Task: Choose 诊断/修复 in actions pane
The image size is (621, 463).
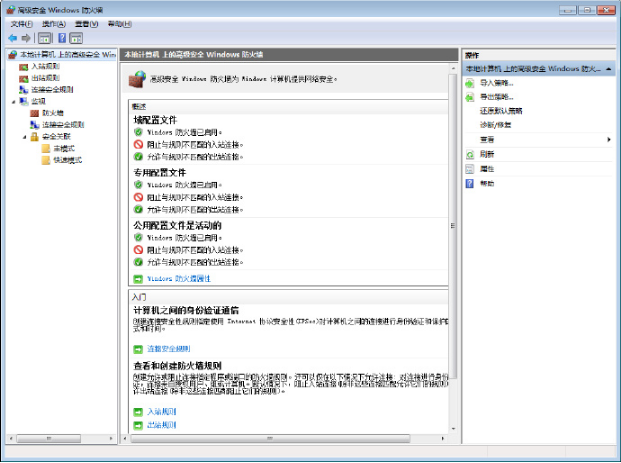Action: click(495, 125)
